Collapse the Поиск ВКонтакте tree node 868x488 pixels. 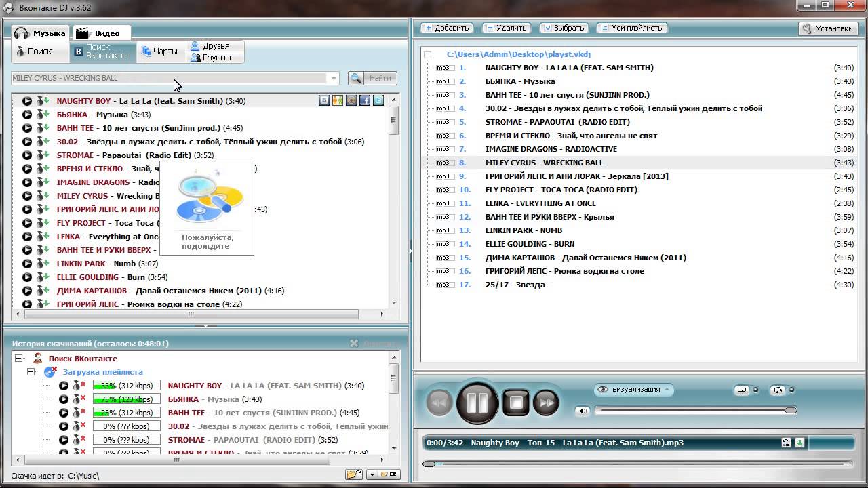point(18,359)
